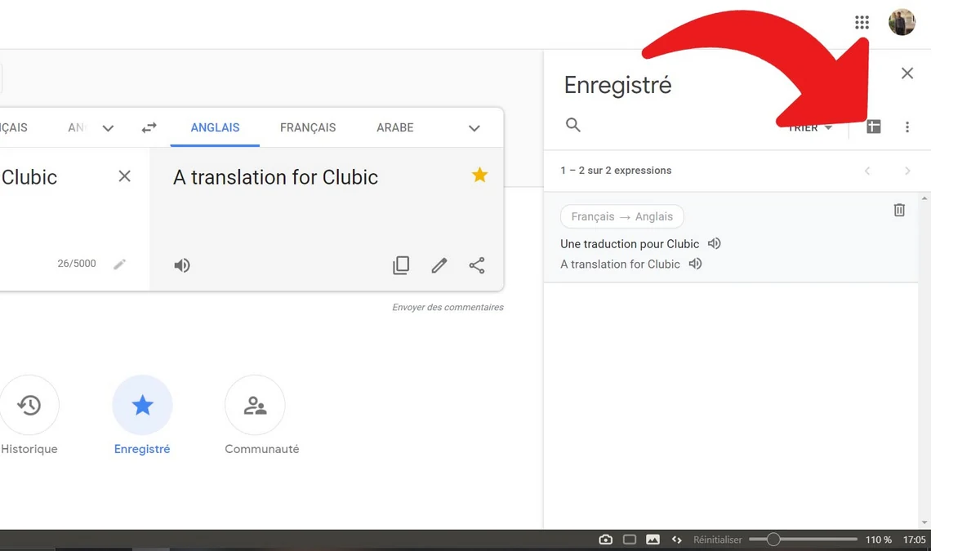Click the 110 % zoom value
Viewport: 980px width, 551px height.
coord(879,540)
